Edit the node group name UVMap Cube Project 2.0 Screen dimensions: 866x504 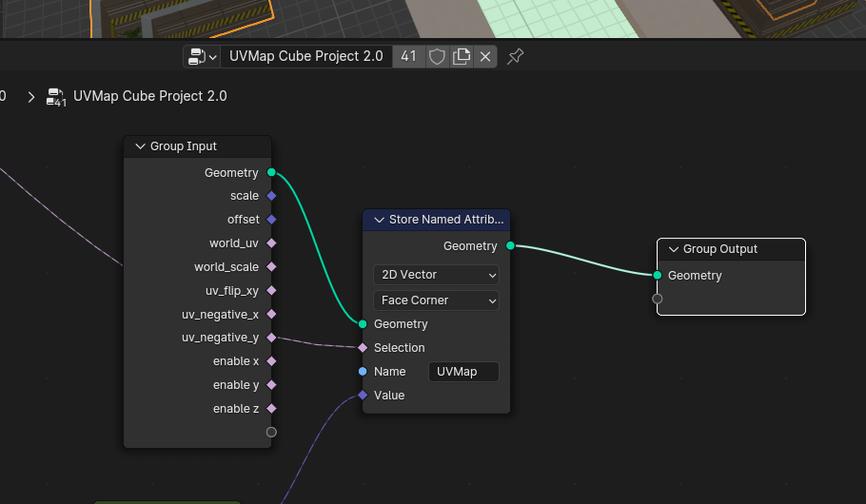[x=306, y=56]
